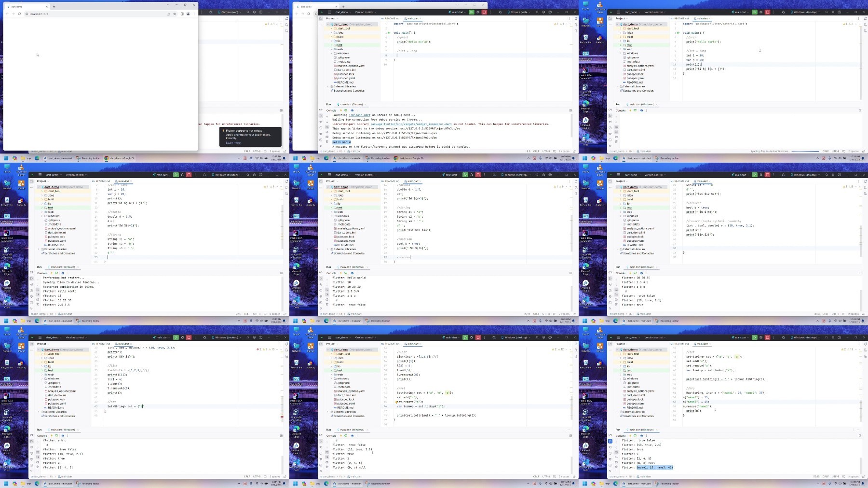Click Learn more in the Flutter hot reload tooltip
Viewport: 868px width, 488px height.
click(x=233, y=143)
